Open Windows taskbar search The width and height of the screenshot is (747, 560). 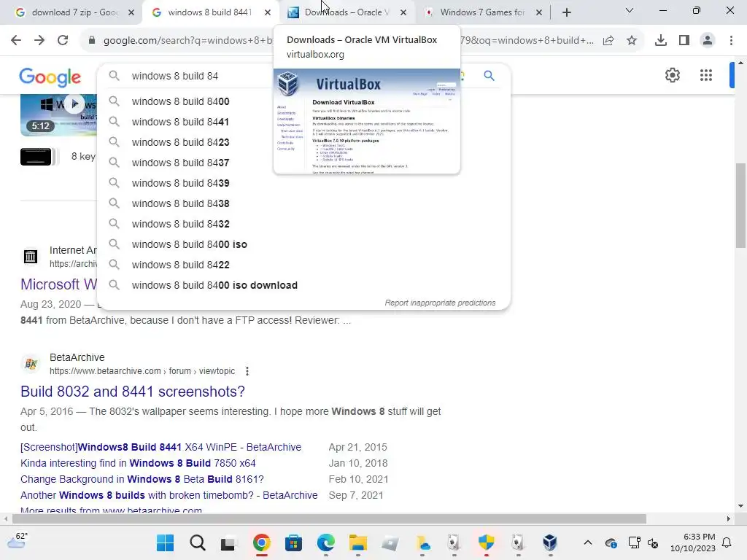(197, 542)
